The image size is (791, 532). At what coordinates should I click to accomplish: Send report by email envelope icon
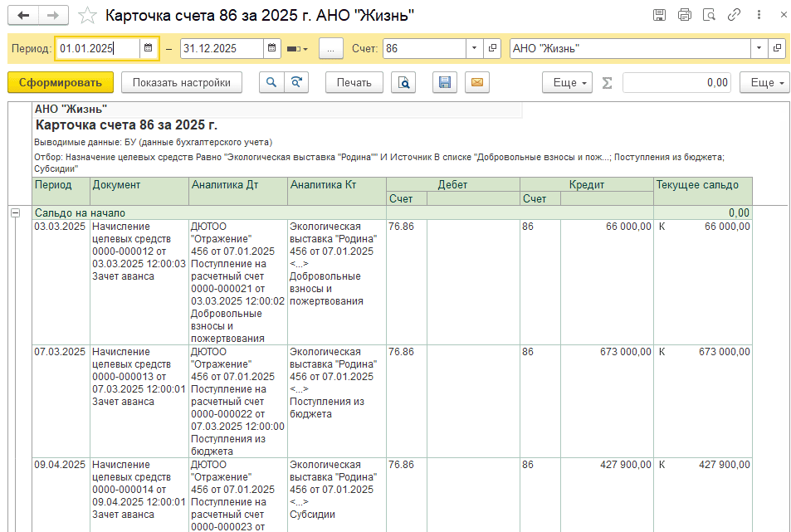[x=476, y=82]
